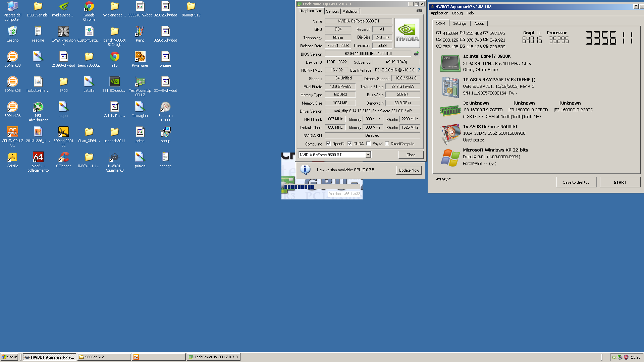This screenshot has width=644, height=362.
Task: Click the Bus Interface question mark in GPU-Z
Action: pos(419,70)
